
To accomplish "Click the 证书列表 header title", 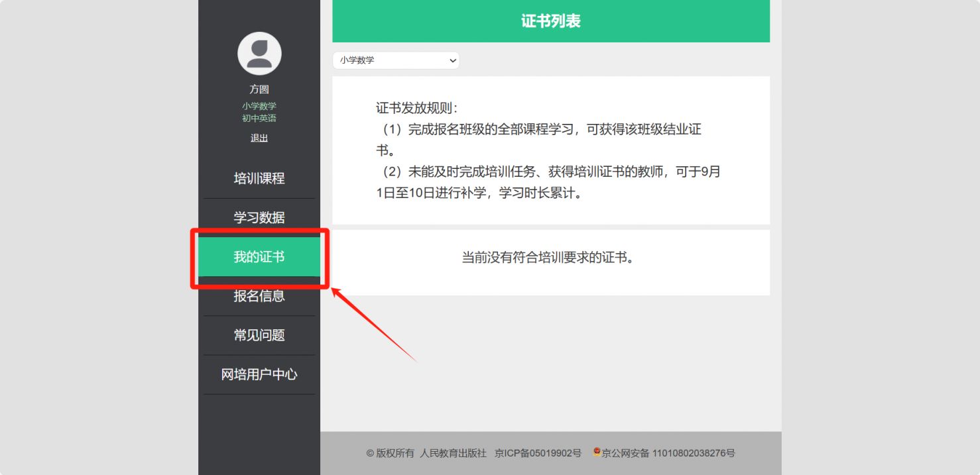I will click(x=551, y=21).
